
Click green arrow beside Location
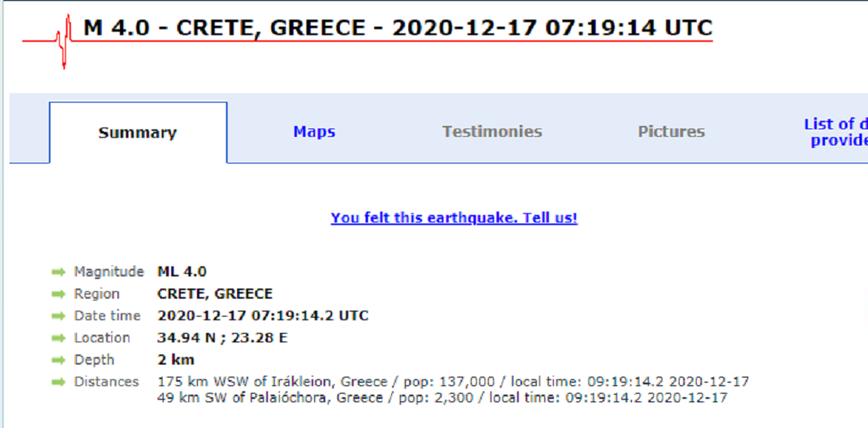point(58,338)
